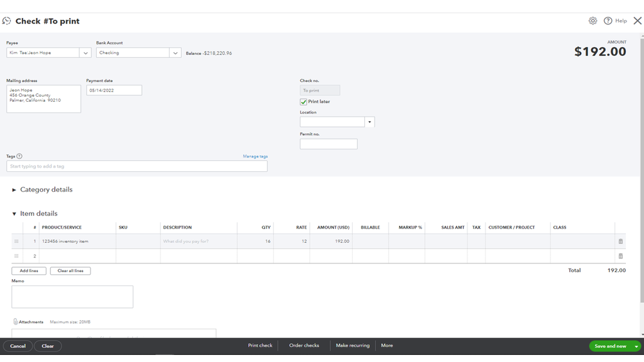Click the Attachments paperclip icon
Image resolution: width=644 pixels, height=362 pixels.
tap(15, 322)
